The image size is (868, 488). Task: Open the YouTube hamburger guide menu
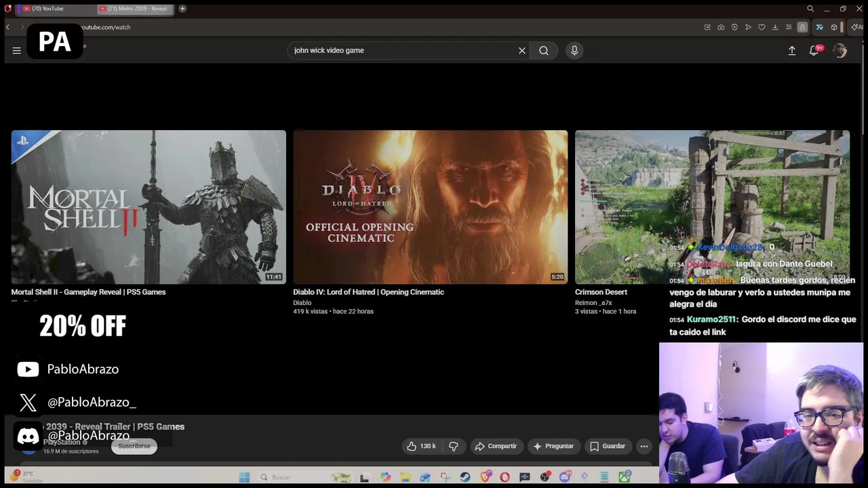(17, 51)
